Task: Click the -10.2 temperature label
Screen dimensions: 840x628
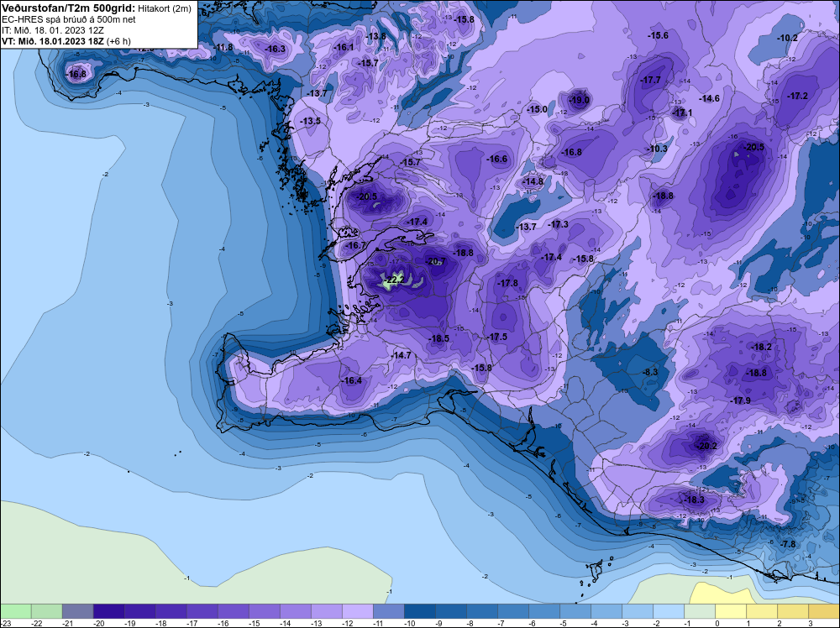Action: click(x=788, y=38)
